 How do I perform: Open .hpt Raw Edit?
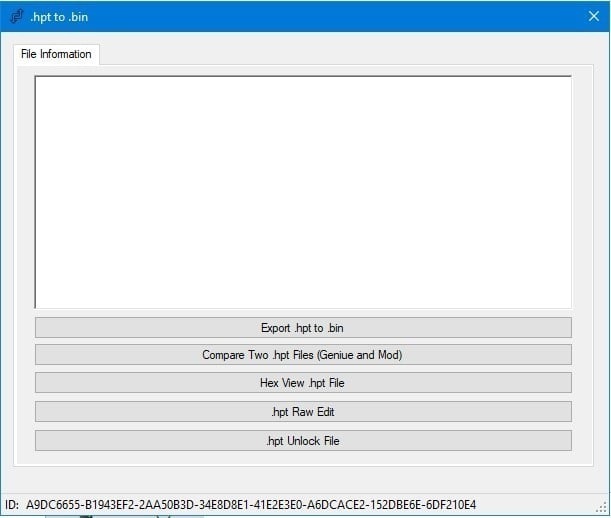click(x=303, y=412)
